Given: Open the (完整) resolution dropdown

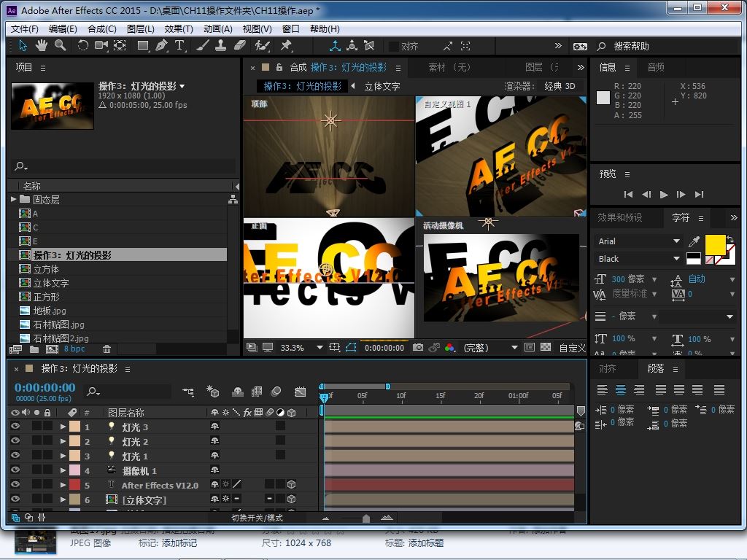Looking at the screenshot, I should pyautogui.click(x=489, y=348).
